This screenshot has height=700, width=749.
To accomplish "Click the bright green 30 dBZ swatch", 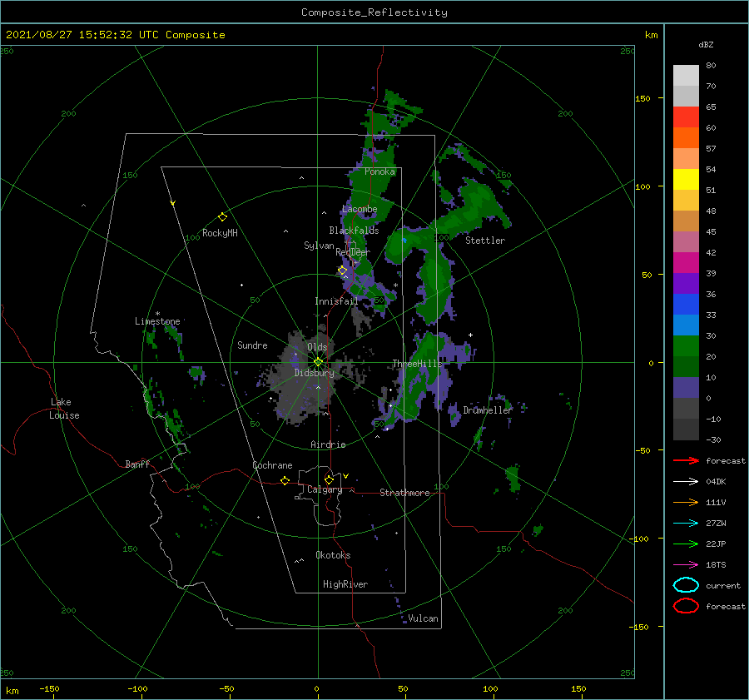I will pyautogui.click(x=686, y=345).
